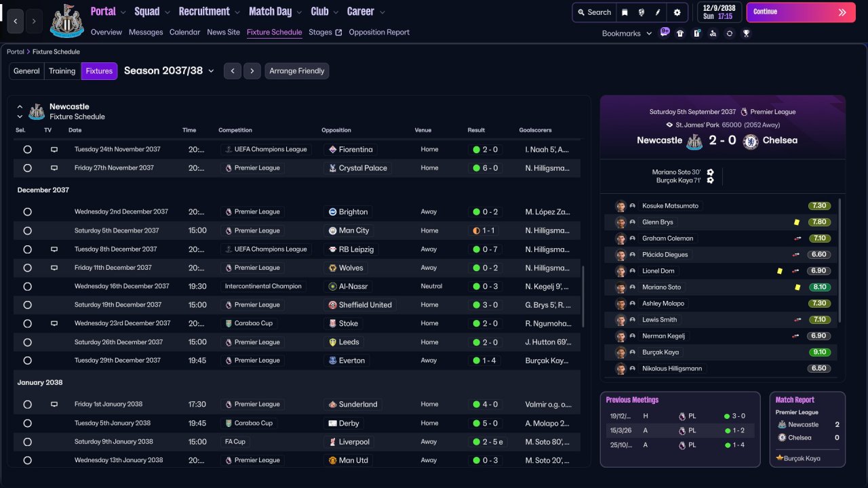The image size is (868, 488).
Task: Click the Search button
Action: tap(593, 12)
